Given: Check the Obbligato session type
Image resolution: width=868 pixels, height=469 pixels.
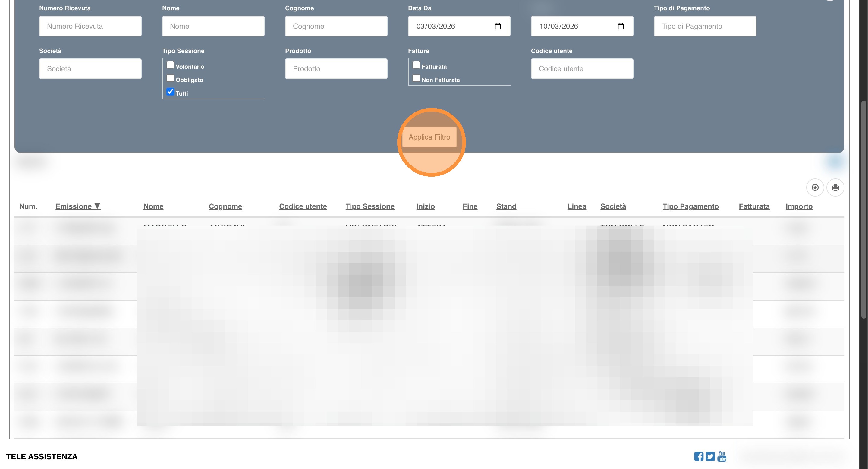Looking at the screenshot, I should point(170,78).
